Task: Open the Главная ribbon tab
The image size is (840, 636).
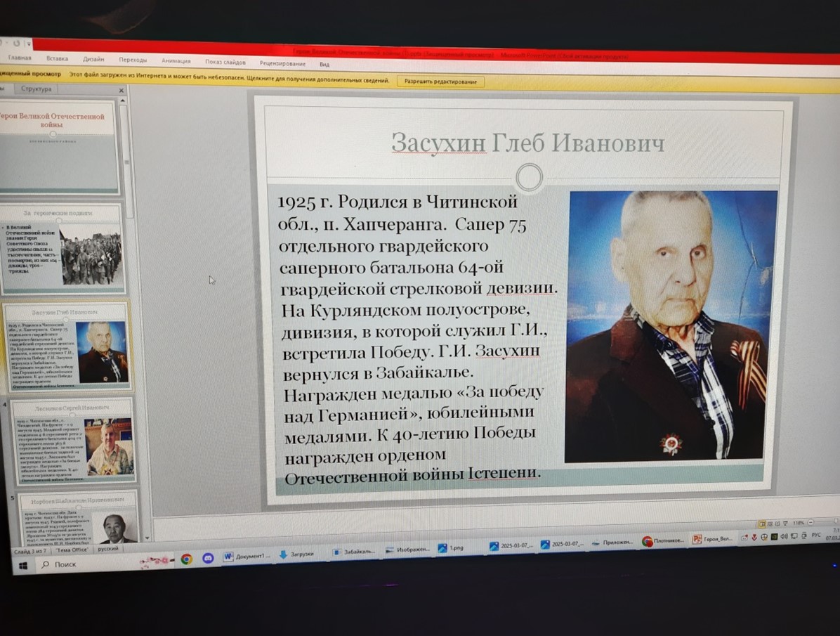Action: point(20,58)
